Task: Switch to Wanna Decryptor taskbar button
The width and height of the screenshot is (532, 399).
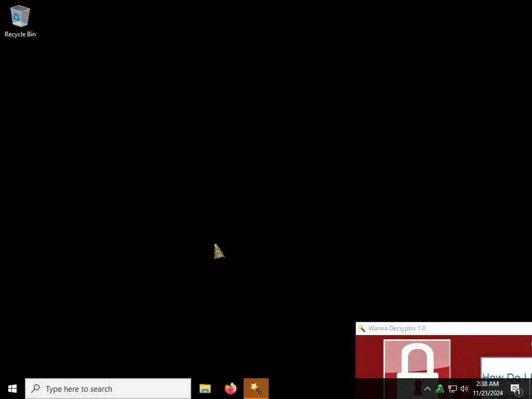Action: point(256,389)
